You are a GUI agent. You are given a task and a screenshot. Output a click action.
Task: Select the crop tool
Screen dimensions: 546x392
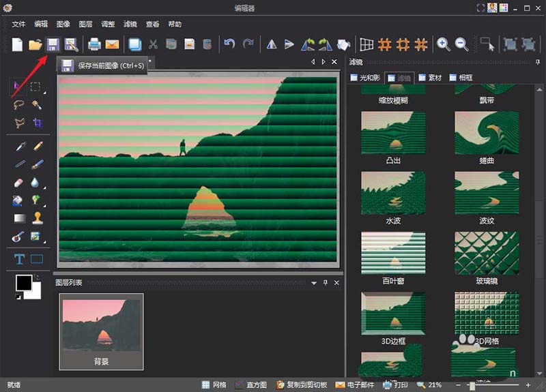pyautogui.click(x=38, y=123)
